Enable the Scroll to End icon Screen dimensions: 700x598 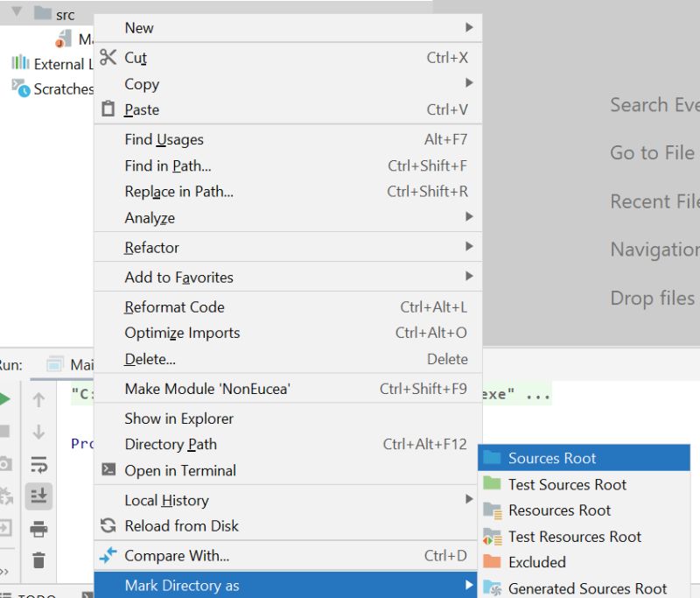point(38,495)
